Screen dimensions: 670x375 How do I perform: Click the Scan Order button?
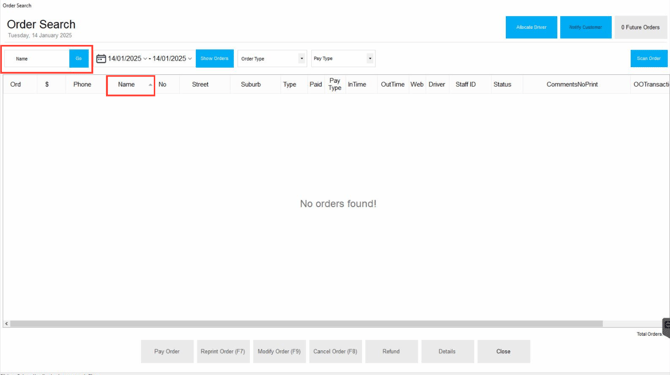click(649, 59)
